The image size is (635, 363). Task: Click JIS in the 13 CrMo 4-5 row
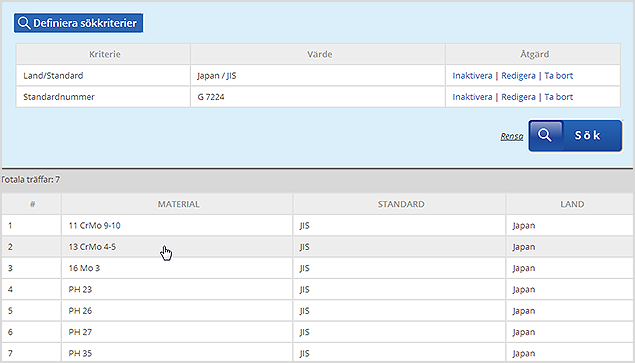point(305,247)
